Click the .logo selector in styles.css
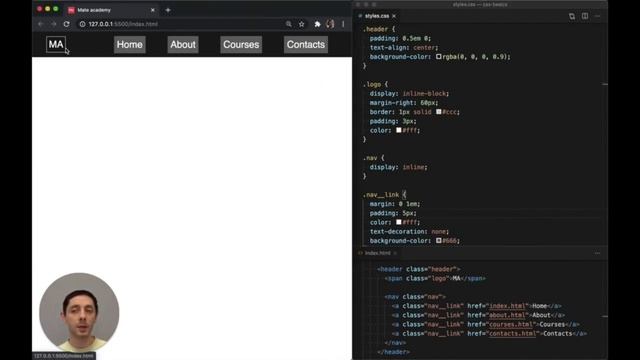The height and width of the screenshot is (360, 640). tap(372, 84)
